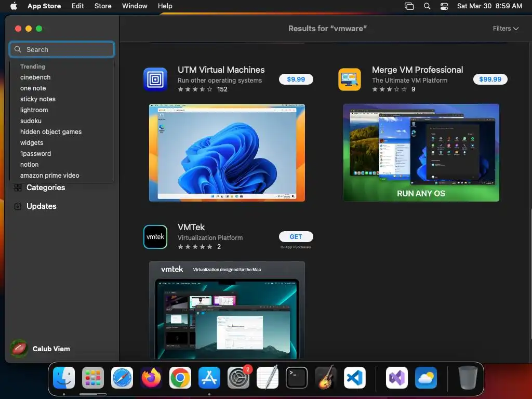The width and height of the screenshot is (532, 399).
Task: Open the Window menu
Action: click(x=135, y=6)
